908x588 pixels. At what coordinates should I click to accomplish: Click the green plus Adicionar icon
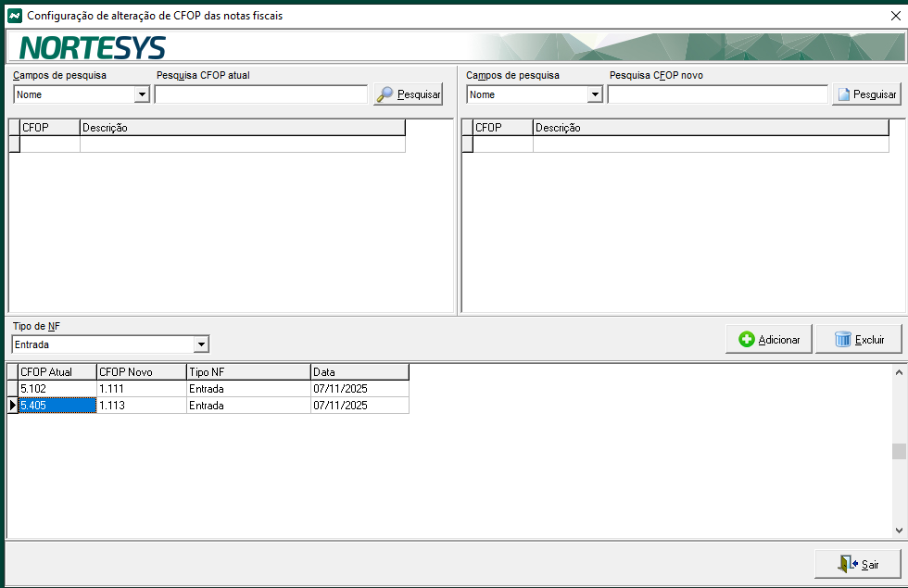pos(747,340)
